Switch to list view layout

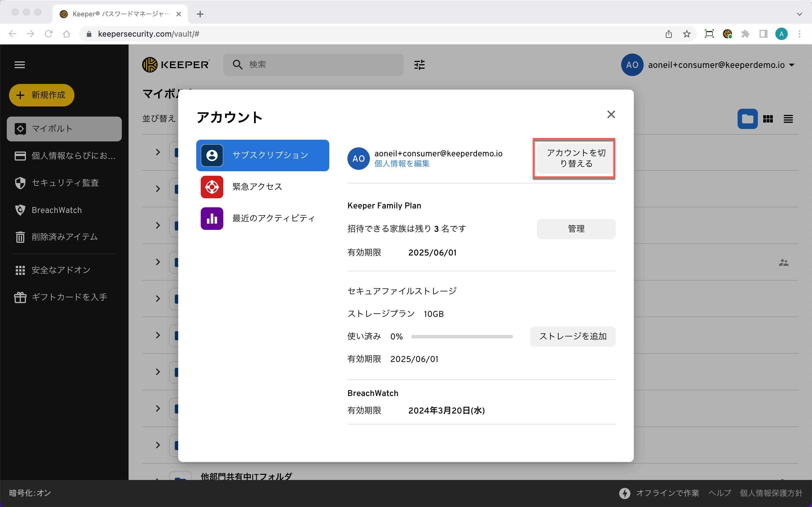click(x=788, y=119)
